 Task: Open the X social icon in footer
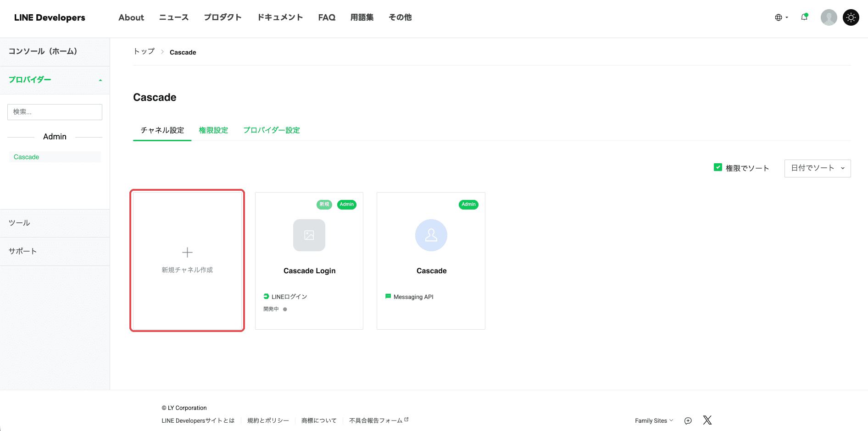(x=707, y=420)
